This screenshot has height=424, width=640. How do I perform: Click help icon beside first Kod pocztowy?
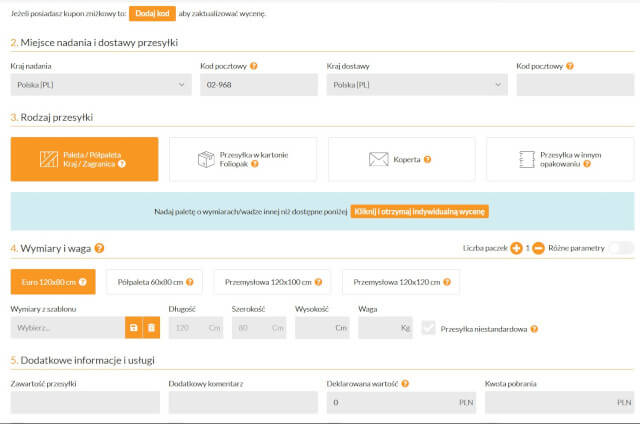click(254, 66)
